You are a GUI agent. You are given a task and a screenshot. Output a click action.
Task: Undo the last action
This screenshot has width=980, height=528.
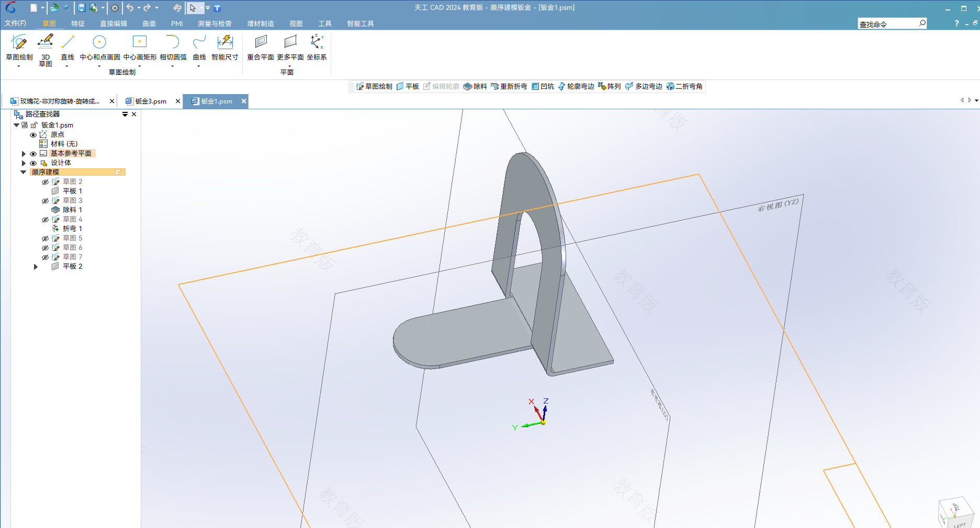[x=130, y=8]
